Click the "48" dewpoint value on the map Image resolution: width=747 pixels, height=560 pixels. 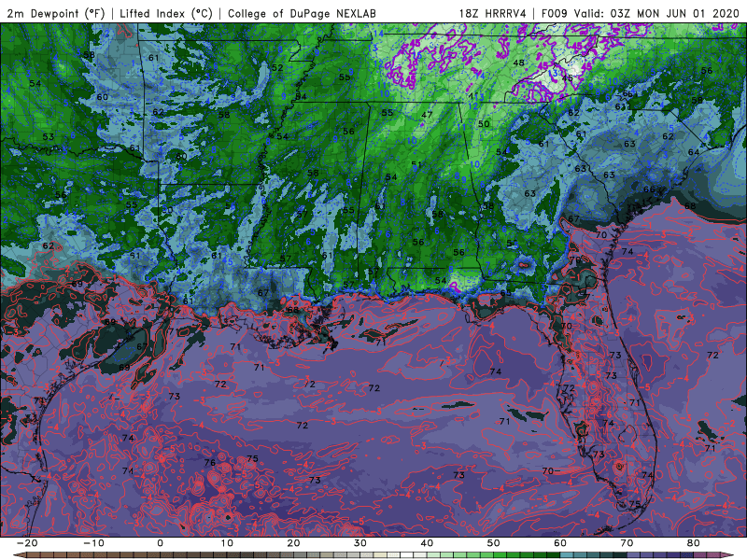tap(519, 63)
